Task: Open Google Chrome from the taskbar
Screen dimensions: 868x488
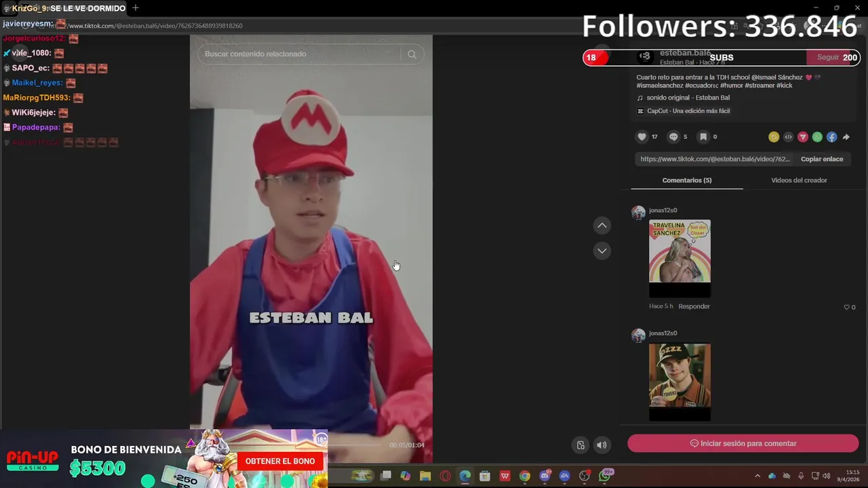Action: pos(524,476)
